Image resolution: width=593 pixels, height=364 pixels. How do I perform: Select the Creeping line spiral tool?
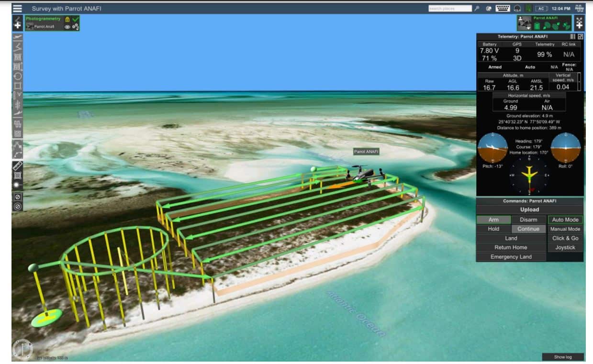[x=18, y=133]
